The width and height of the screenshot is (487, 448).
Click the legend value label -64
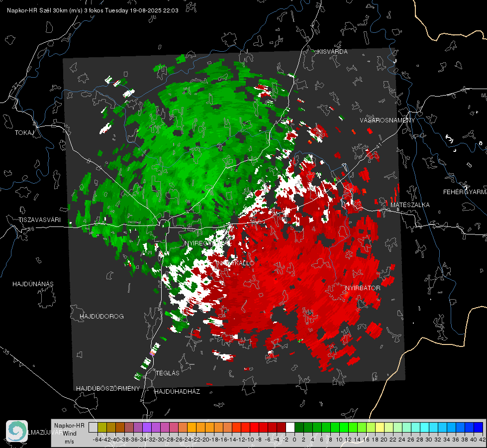(97, 440)
